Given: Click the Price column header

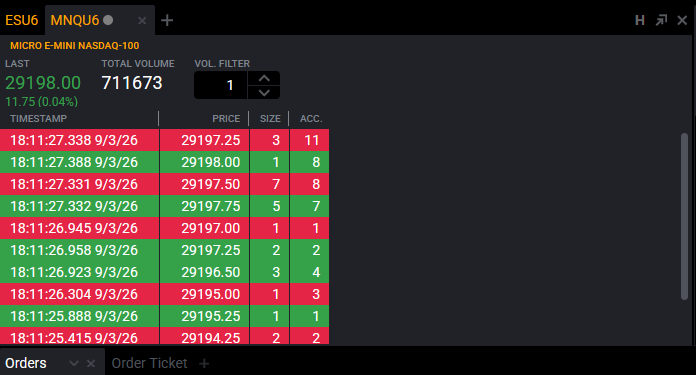Looking at the screenshot, I should pos(226,119).
